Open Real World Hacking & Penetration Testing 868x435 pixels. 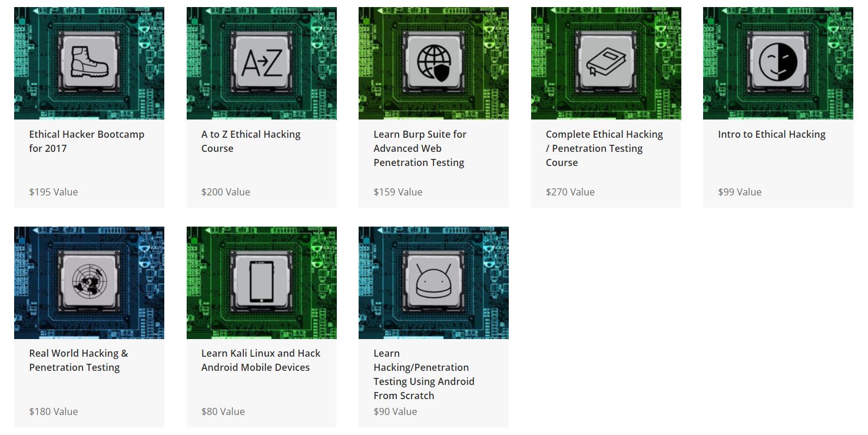click(x=78, y=360)
